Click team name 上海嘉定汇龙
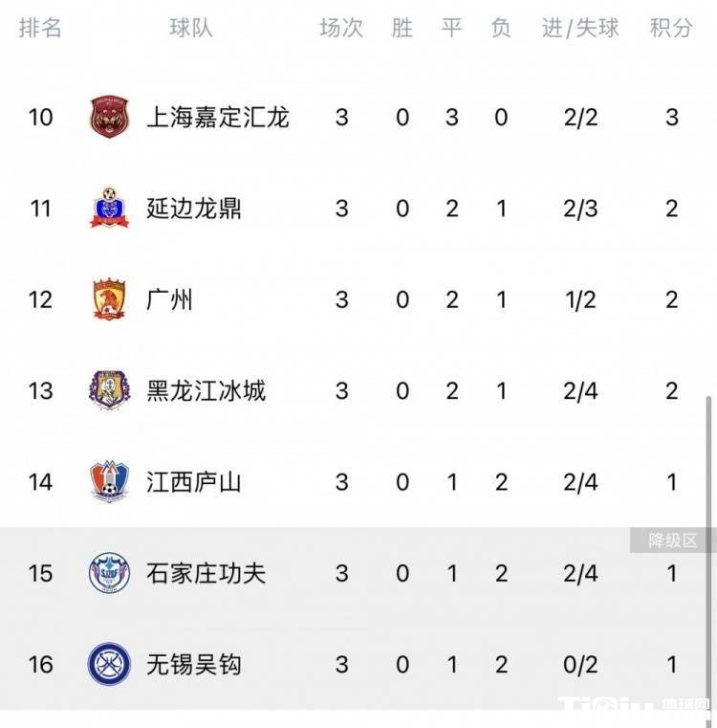The image size is (717, 728). [217, 118]
